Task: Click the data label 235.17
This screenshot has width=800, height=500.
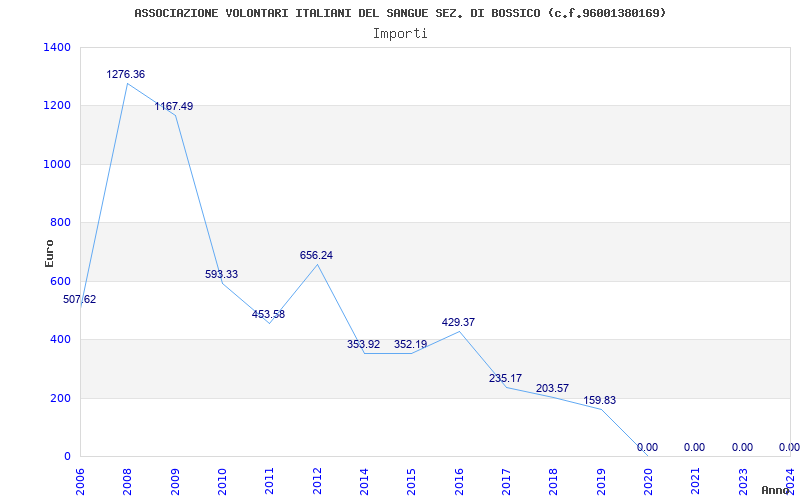Action: pyautogui.click(x=506, y=379)
